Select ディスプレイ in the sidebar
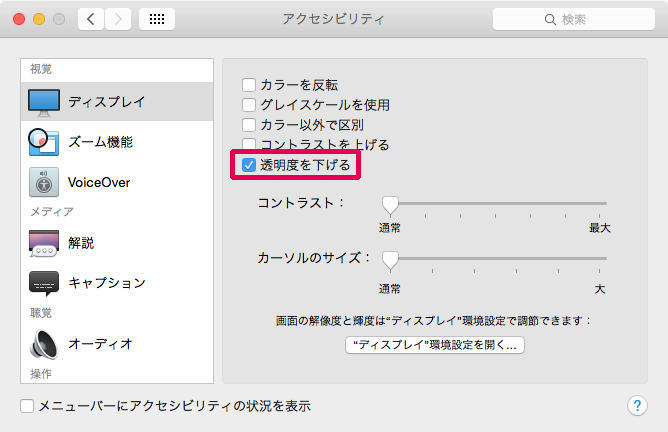This screenshot has width=668, height=432. pyautogui.click(x=117, y=102)
